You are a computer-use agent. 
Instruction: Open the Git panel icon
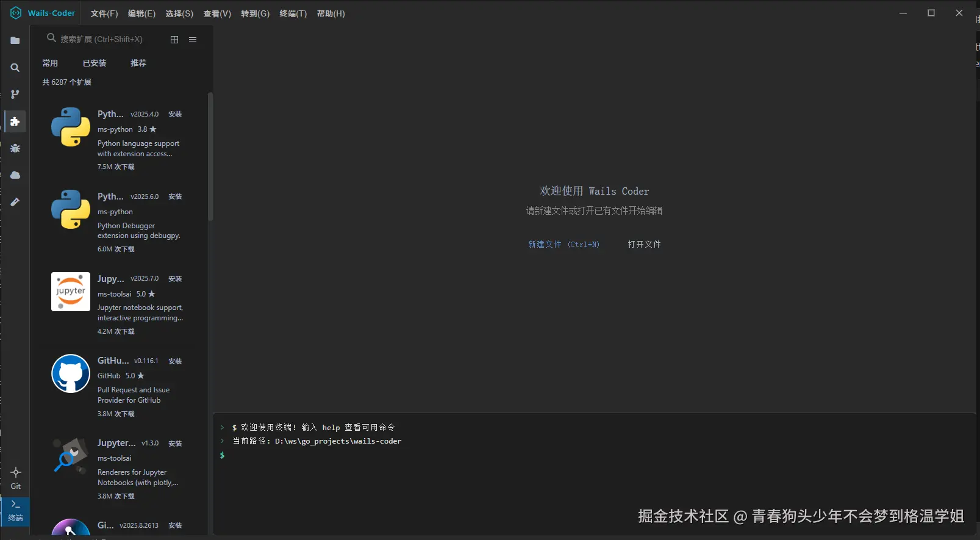click(16, 478)
